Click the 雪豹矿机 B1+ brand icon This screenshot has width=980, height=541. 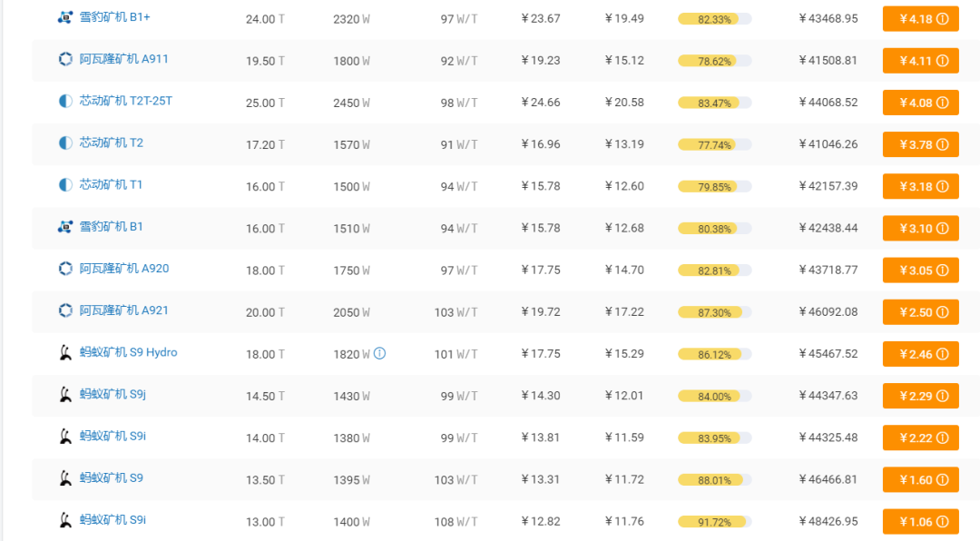coord(65,17)
